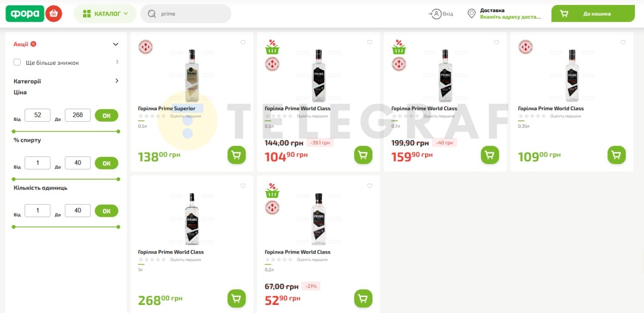Viewport: 644px width, 313px height.
Task: Click the delivery location pin icon
Action: tap(471, 14)
